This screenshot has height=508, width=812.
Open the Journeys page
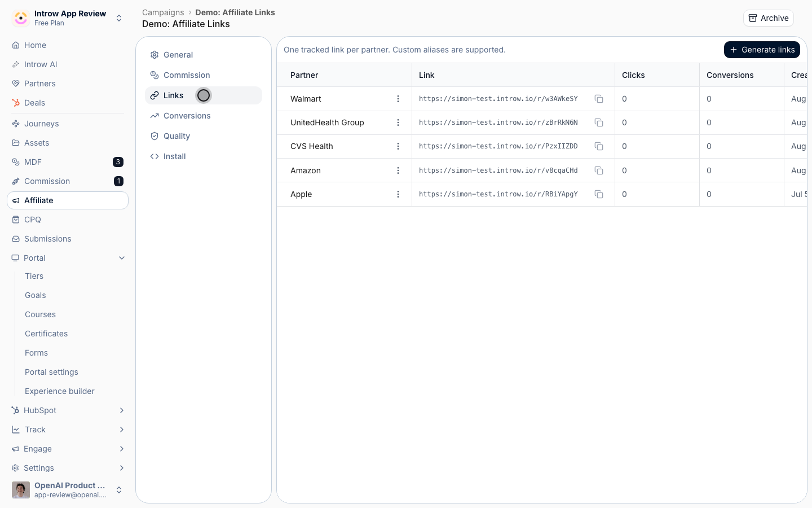click(x=68, y=124)
